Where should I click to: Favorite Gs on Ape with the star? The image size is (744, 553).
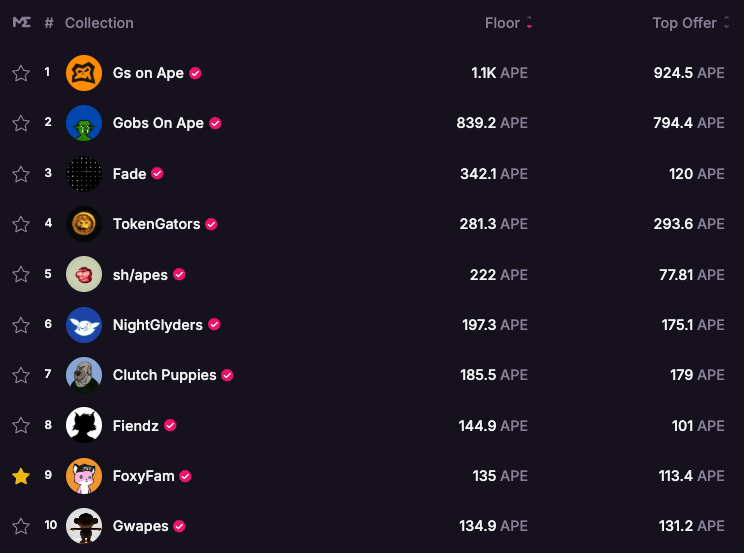(21, 73)
